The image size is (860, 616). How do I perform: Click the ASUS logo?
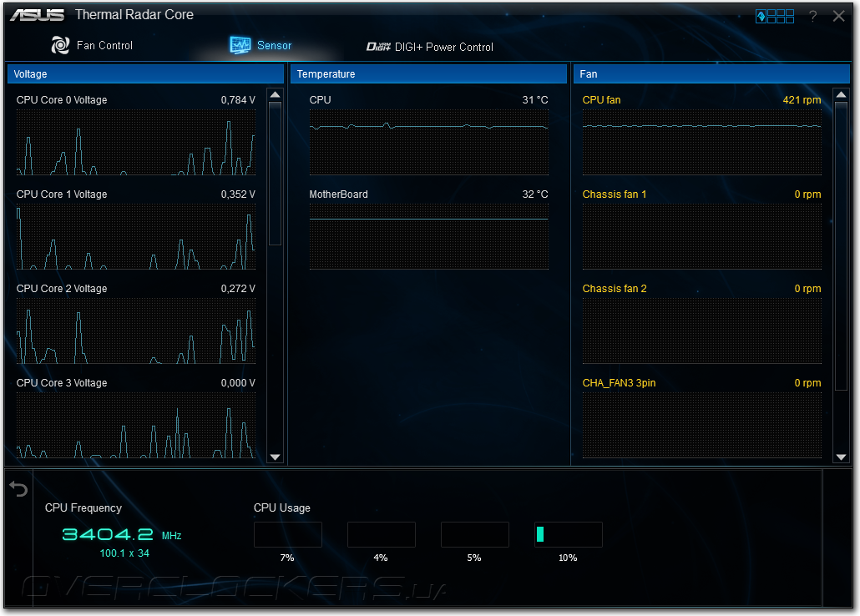point(38,15)
